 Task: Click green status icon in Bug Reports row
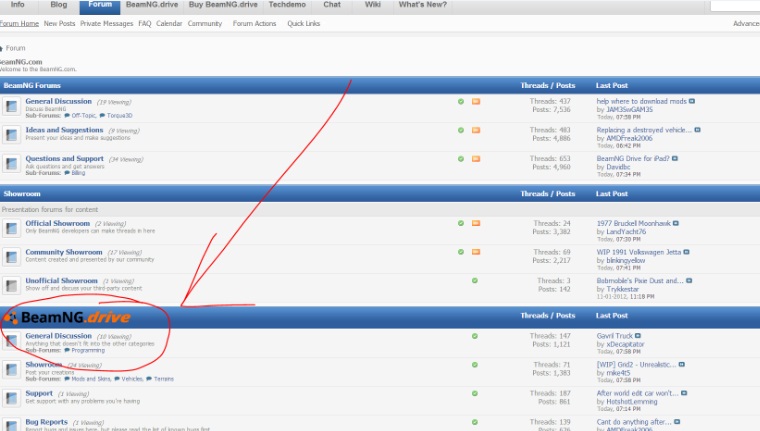(x=475, y=422)
